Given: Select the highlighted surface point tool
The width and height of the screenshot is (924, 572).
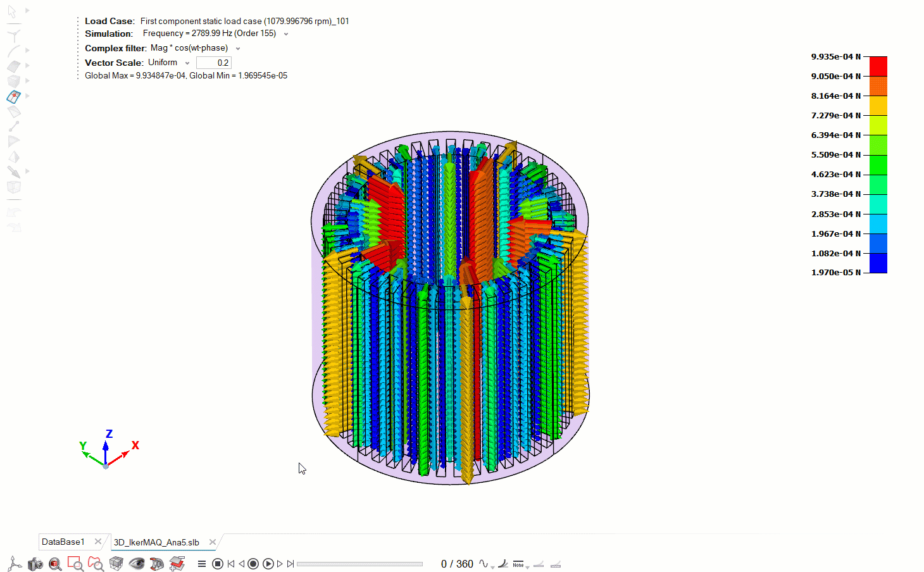Looking at the screenshot, I should [14, 96].
